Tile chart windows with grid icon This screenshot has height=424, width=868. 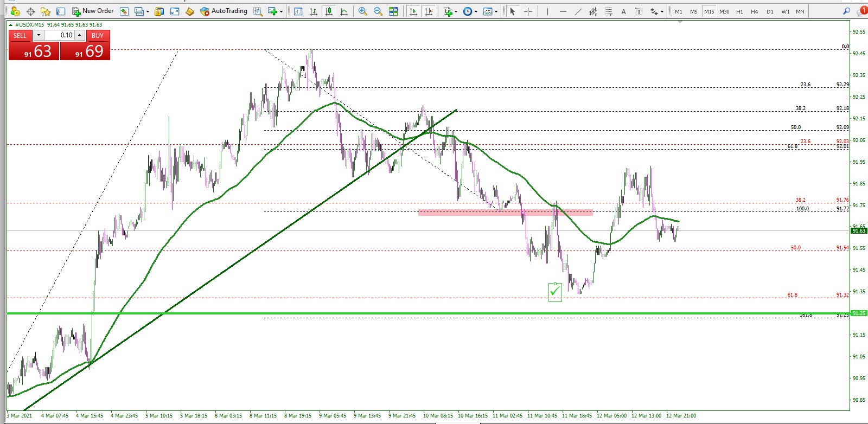(x=393, y=11)
